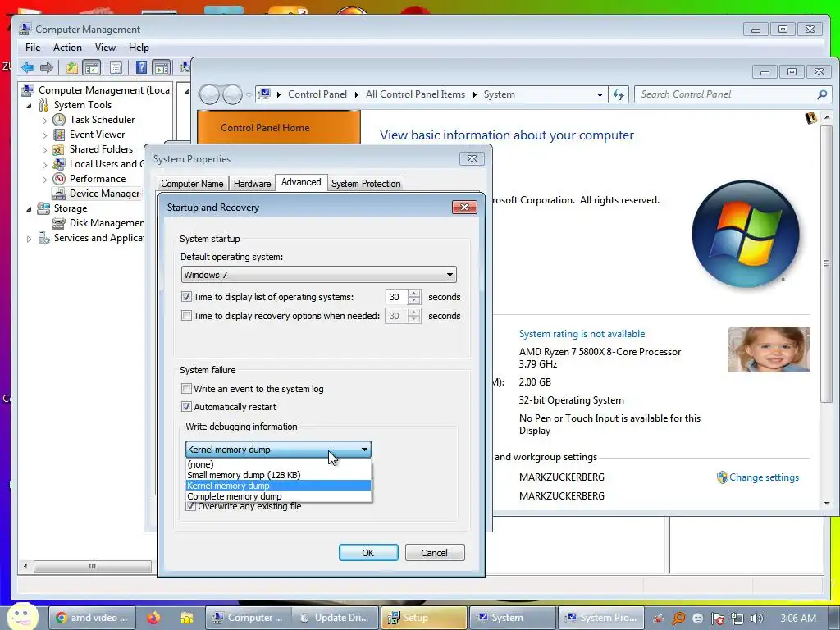
Task: Expand Services and Applications node
Action: (x=30, y=239)
